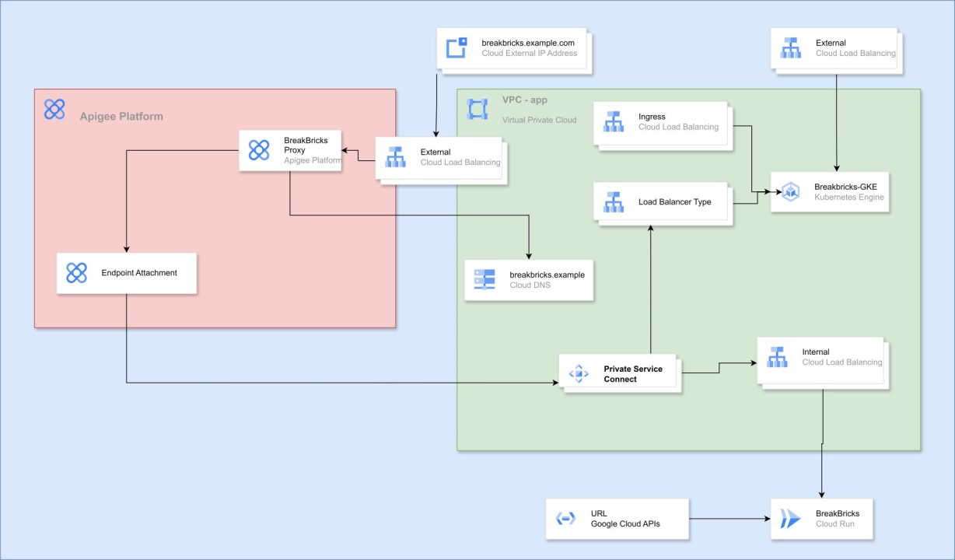Click the Google Cloud APIs URL icon
This screenshot has width=955, height=560.
pyautogui.click(x=565, y=519)
